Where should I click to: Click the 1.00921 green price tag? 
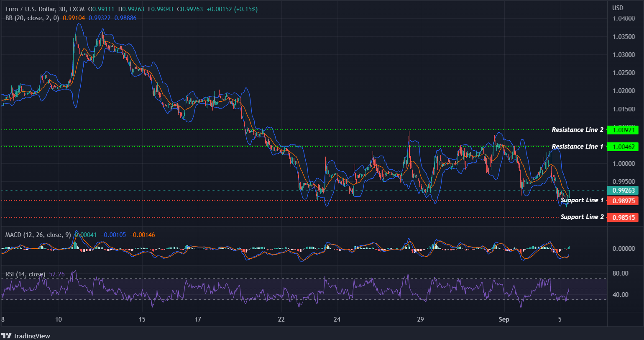click(x=623, y=130)
